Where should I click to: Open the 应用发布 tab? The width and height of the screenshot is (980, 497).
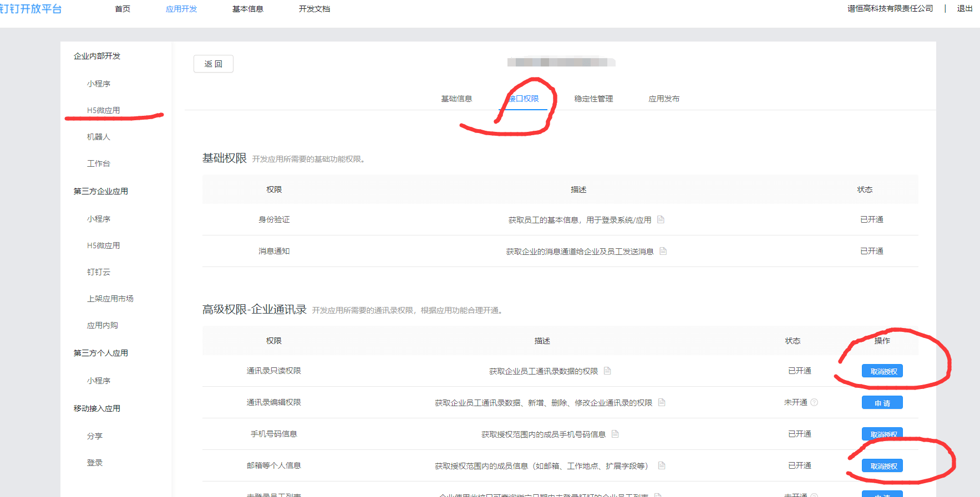pos(664,99)
